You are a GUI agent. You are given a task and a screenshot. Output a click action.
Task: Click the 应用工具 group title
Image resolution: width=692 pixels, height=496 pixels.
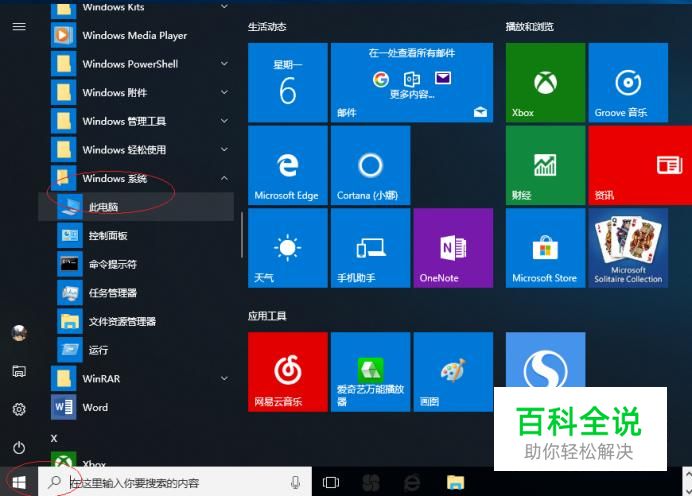(267, 316)
